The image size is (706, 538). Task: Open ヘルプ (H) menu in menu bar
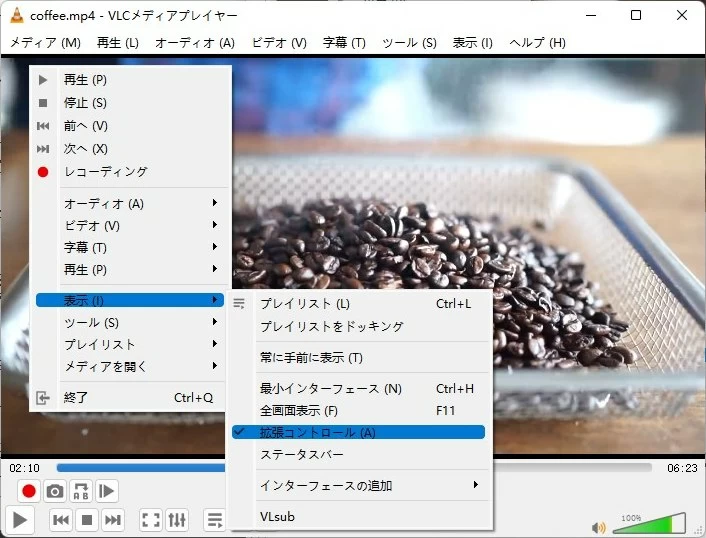[x=537, y=43]
